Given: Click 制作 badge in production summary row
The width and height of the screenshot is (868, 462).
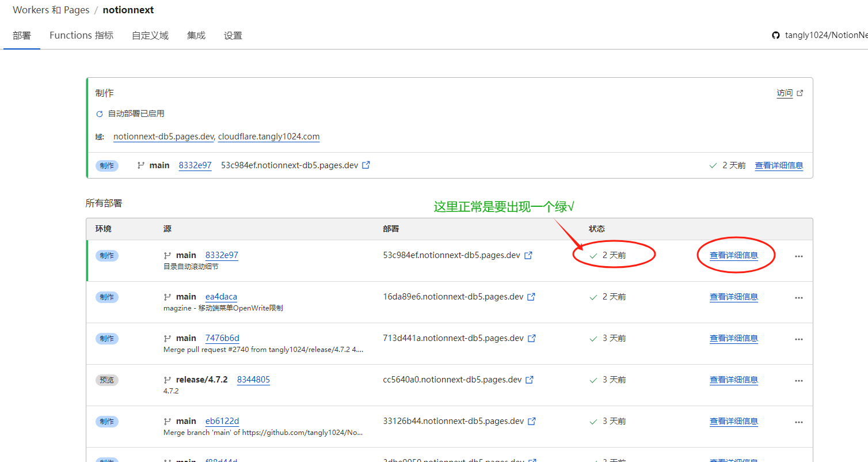Looking at the screenshot, I should tap(107, 166).
